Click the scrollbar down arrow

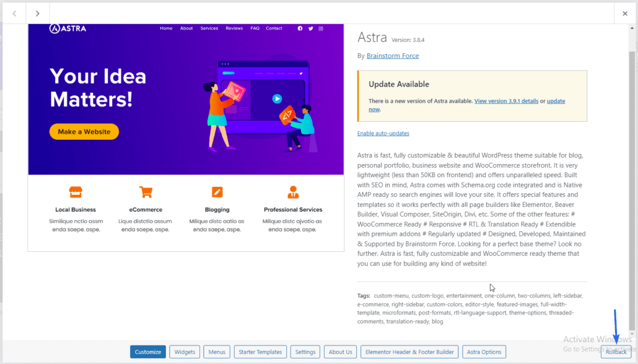point(632,334)
